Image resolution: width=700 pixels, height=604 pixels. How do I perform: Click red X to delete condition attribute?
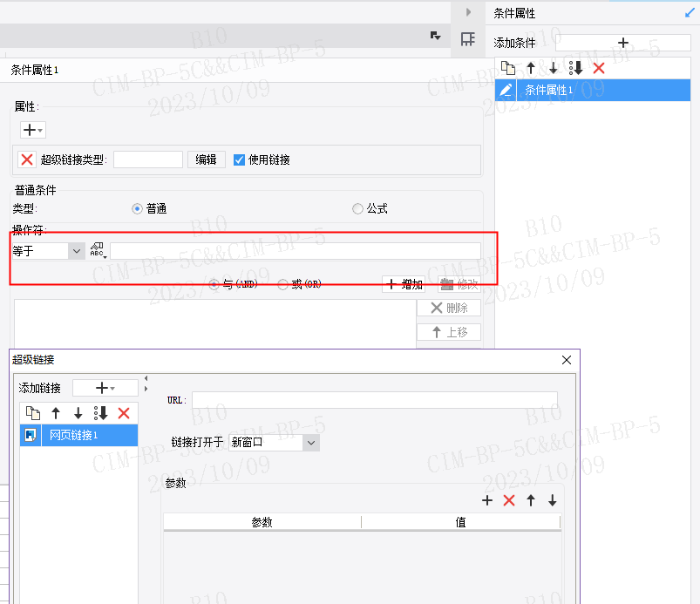[599, 68]
